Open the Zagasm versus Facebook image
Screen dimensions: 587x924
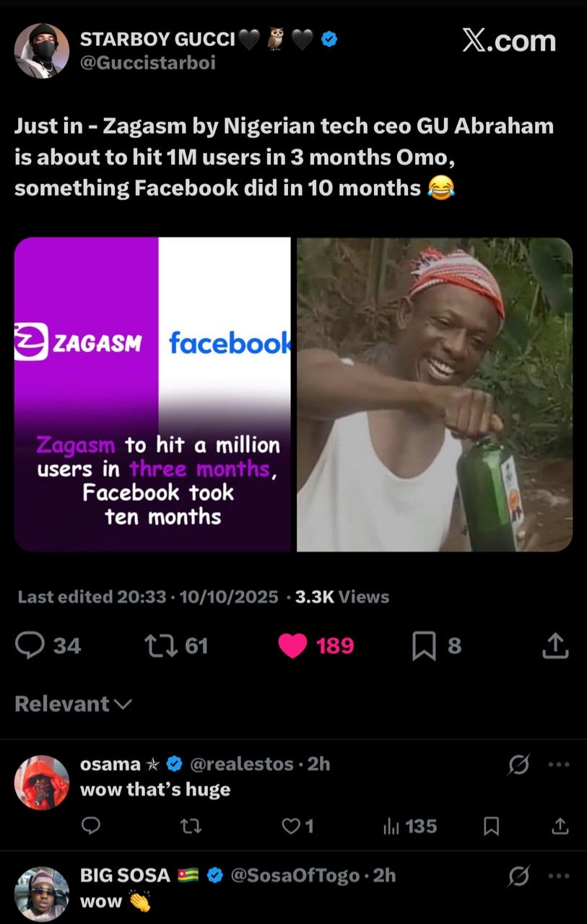pos(152,394)
